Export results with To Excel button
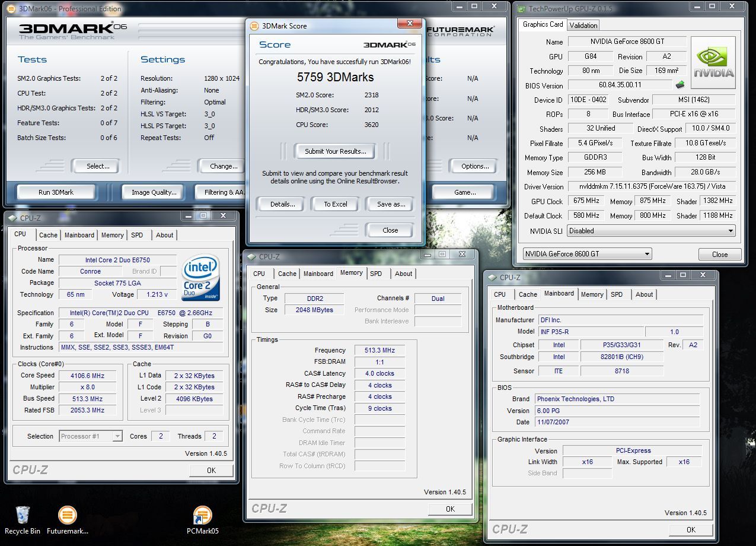Viewport: 756px width, 546px height. (x=336, y=204)
